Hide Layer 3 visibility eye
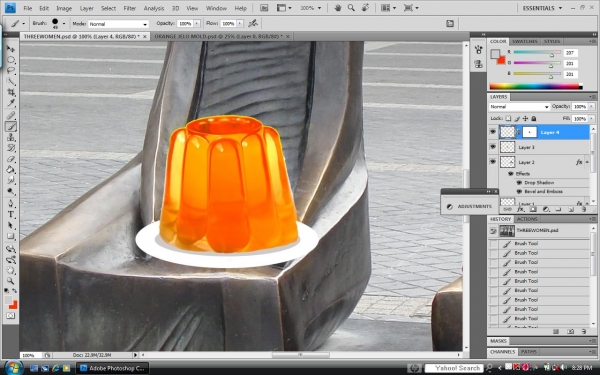600x375 pixels. pos(493,147)
